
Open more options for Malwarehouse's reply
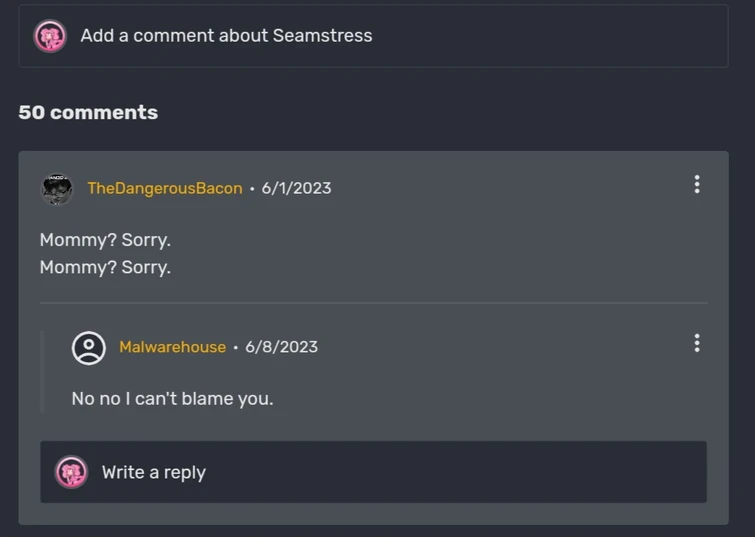(x=697, y=343)
